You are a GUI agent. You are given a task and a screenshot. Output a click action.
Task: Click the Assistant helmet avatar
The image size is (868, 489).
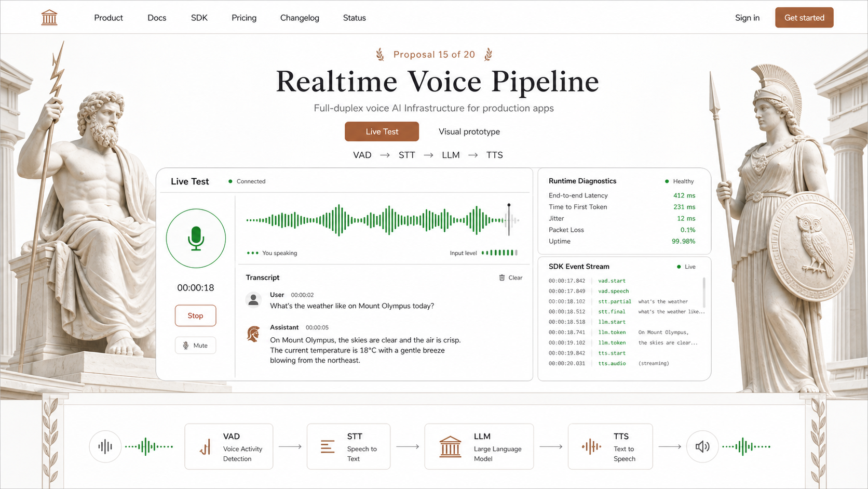[x=253, y=334]
